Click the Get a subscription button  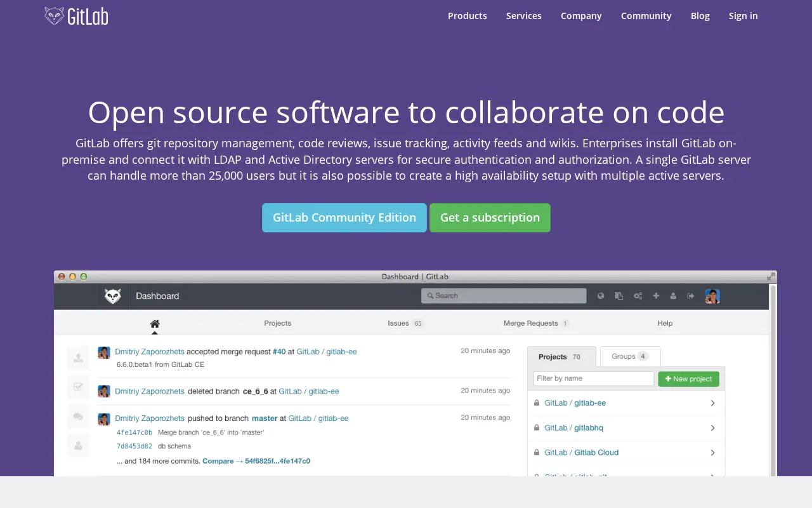(490, 218)
